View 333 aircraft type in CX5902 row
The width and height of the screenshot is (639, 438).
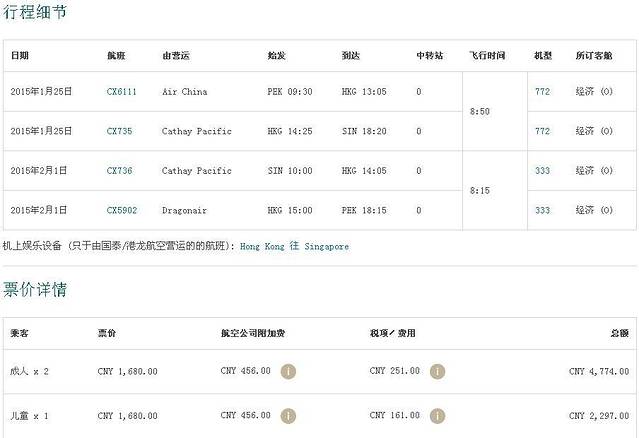[543, 210]
